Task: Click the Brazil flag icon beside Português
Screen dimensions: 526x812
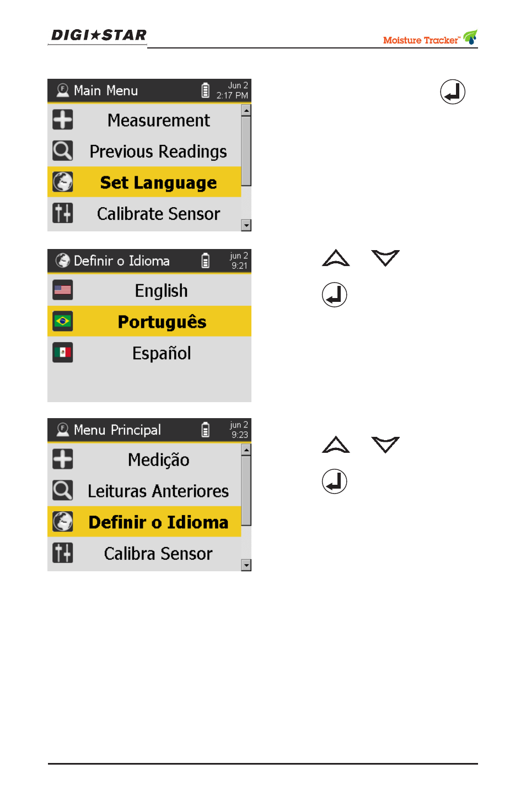Action: click(x=63, y=321)
